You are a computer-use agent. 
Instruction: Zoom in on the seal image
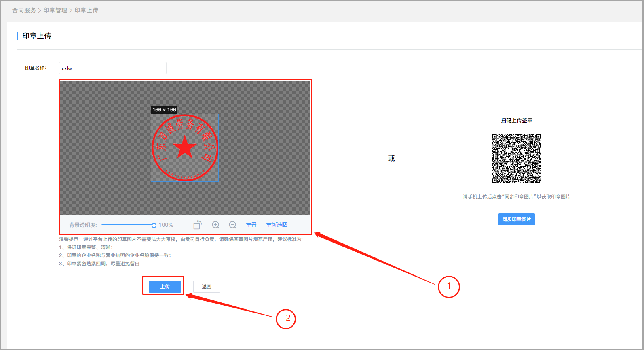click(216, 225)
